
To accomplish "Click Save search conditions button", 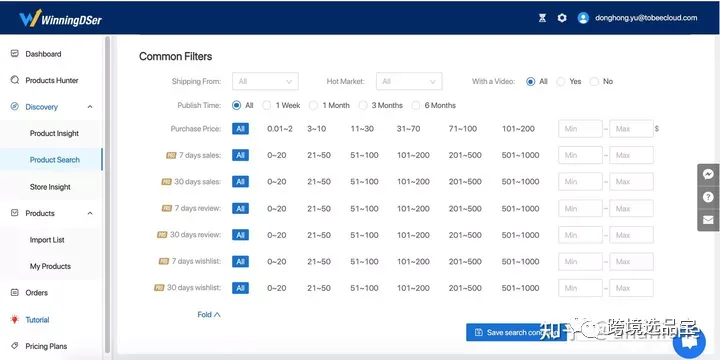I will (x=516, y=332).
